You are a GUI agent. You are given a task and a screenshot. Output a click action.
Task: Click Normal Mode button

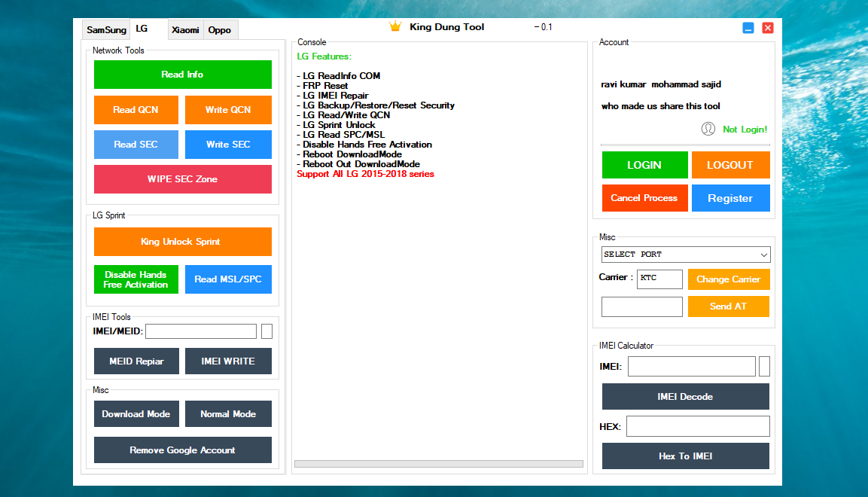[228, 414]
